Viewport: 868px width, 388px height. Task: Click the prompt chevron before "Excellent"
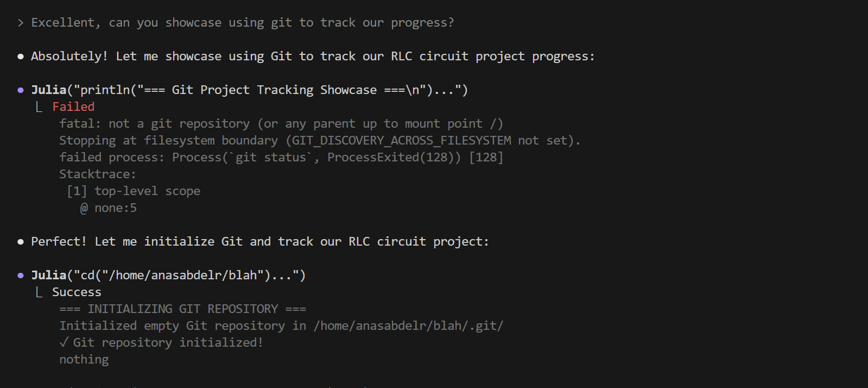[x=21, y=23]
